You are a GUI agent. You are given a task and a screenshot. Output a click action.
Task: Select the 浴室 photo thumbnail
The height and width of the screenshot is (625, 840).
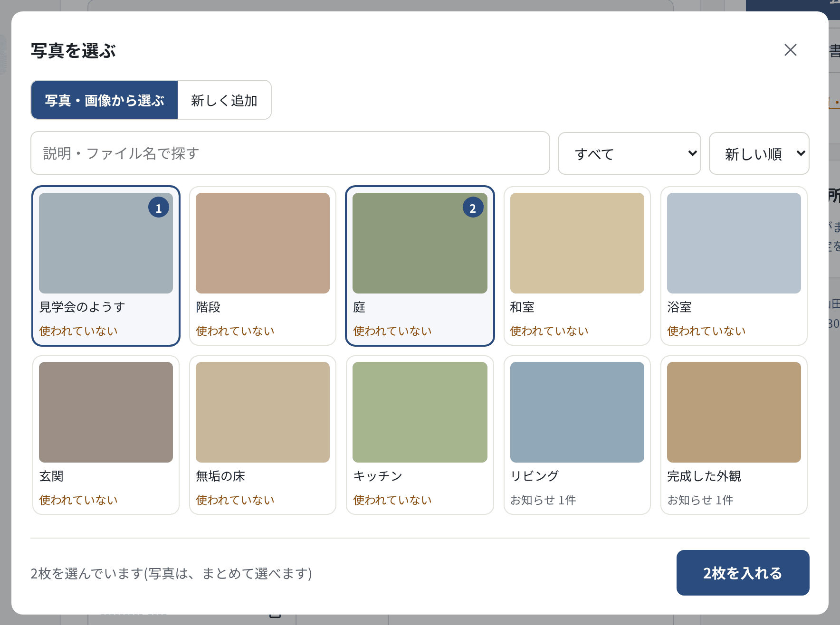(x=734, y=243)
